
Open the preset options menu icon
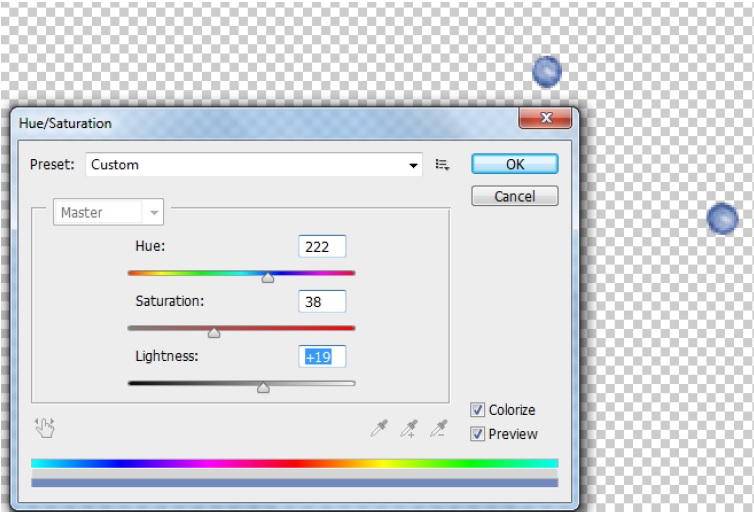point(442,165)
